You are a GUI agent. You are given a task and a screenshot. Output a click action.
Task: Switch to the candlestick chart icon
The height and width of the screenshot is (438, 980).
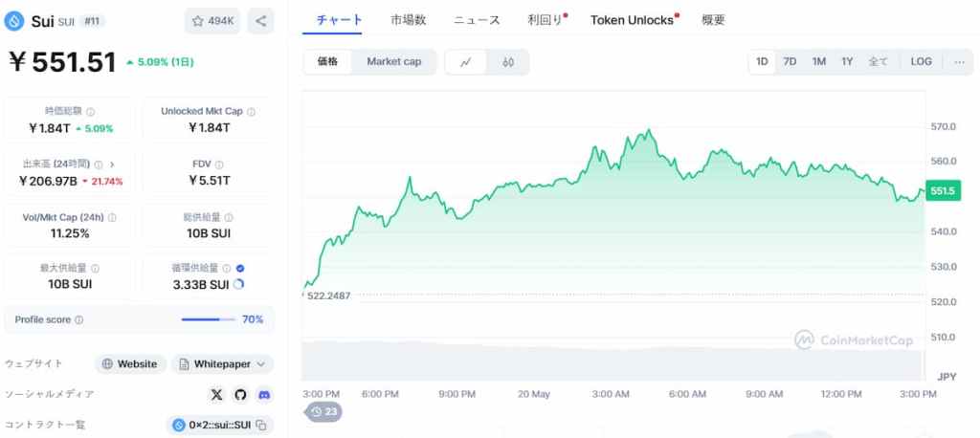point(507,62)
